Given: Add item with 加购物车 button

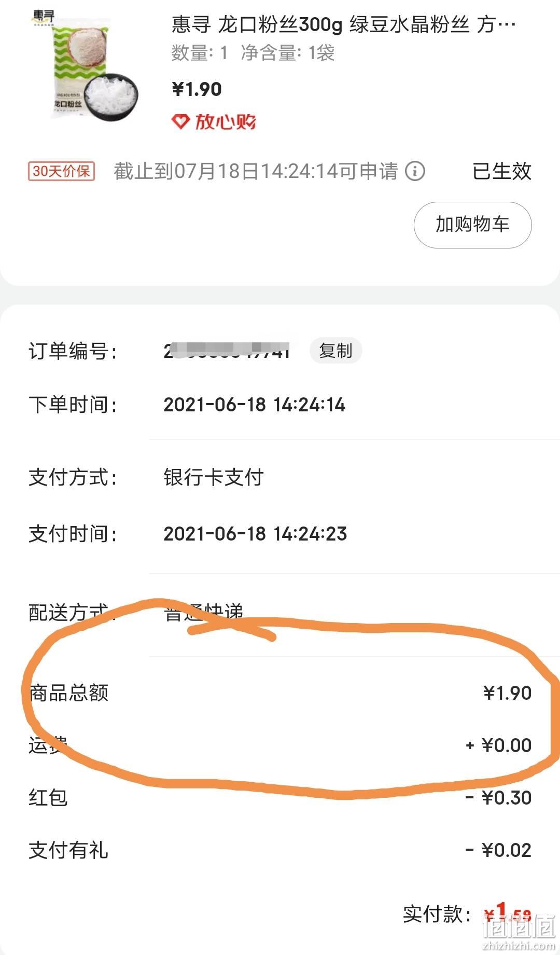Looking at the screenshot, I should (472, 225).
